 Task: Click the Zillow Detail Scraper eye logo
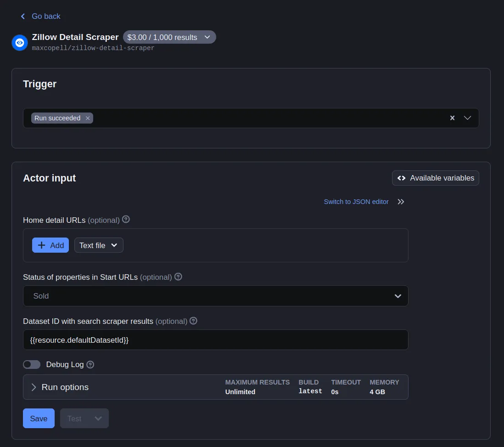click(x=20, y=42)
